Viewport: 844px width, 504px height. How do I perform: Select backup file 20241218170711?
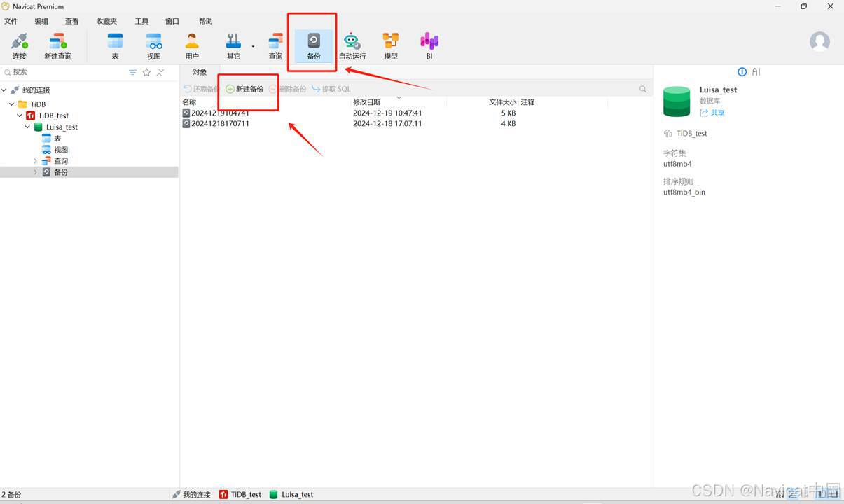pos(220,123)
